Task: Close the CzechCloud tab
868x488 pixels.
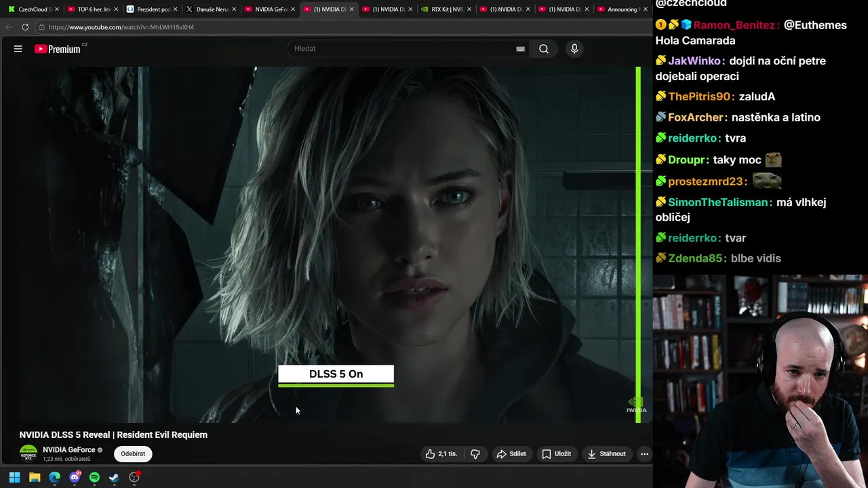Action: point(57,9)
